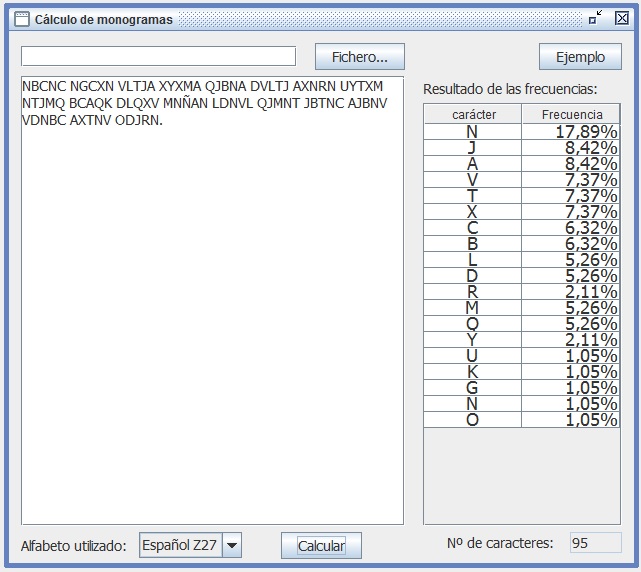Maximize the internal window via title bar icon

click(596, 18)
